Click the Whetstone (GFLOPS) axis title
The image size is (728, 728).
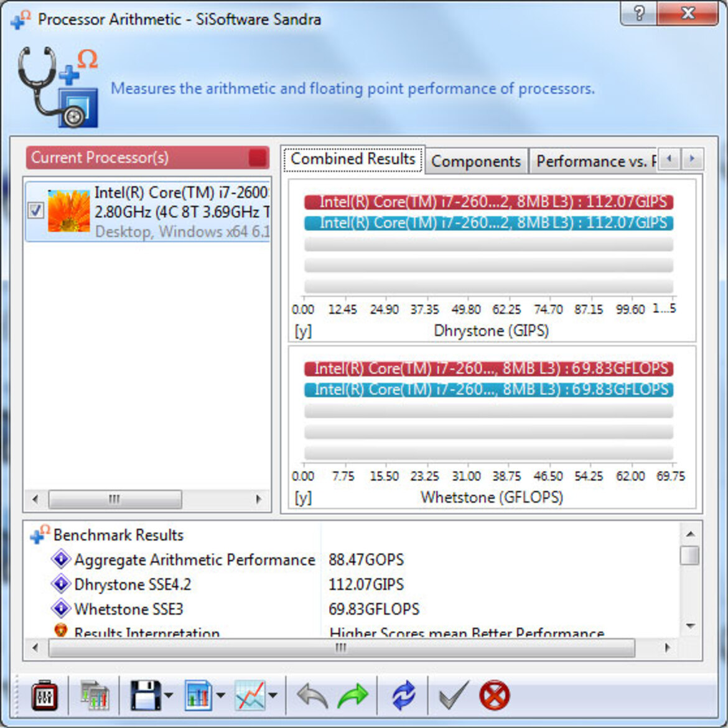point(492,497)
